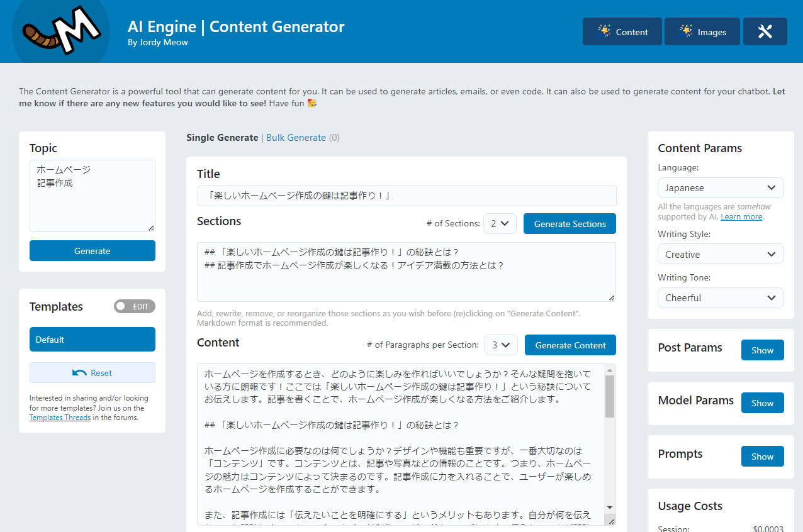Open the wrench and screwdriver settings button
This screenshot has width=803, height=532.
[765, 31]
